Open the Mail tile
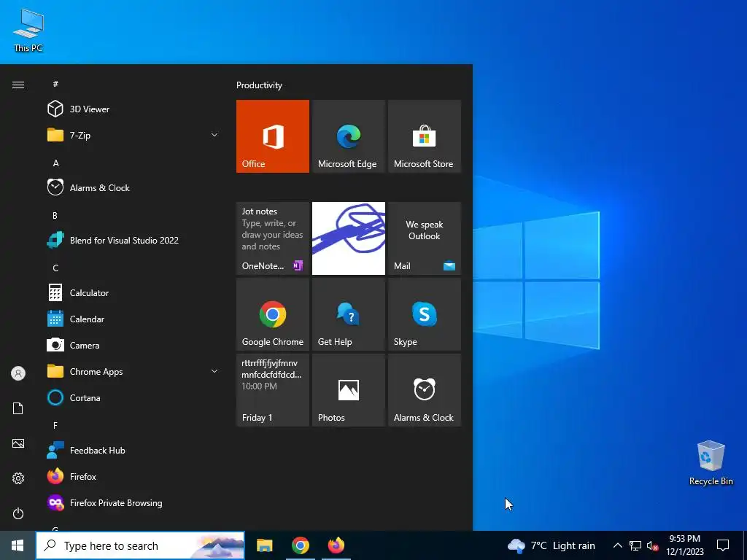 [x=425, y=238]
